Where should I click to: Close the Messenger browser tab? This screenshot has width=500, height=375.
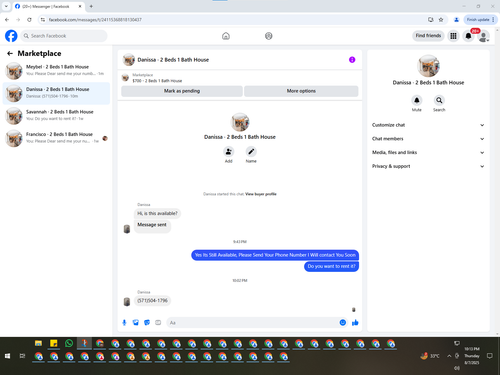pyautogui.click(x=80, y=6)
